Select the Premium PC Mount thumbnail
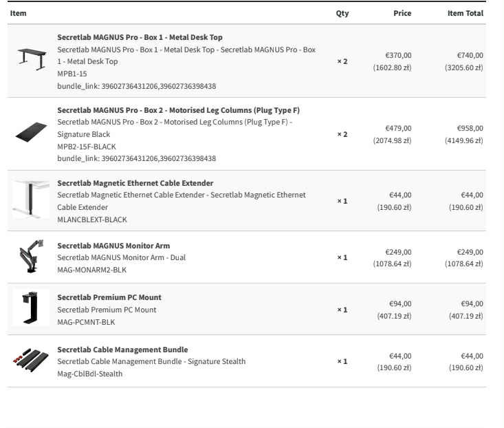Viewport: 504px width, 428px height. [31, 308]
